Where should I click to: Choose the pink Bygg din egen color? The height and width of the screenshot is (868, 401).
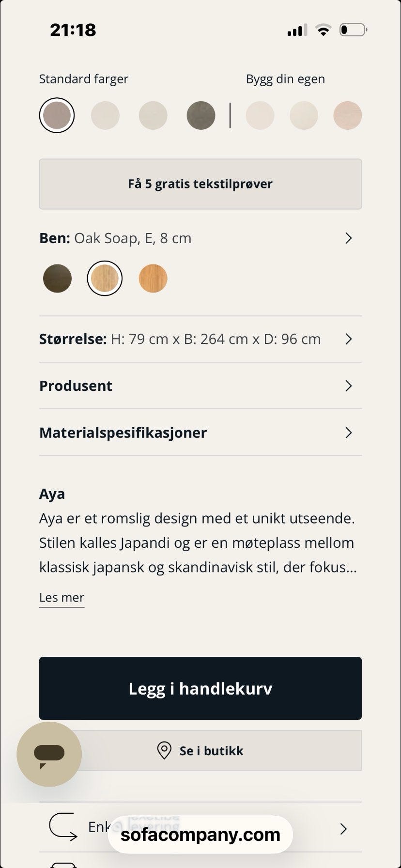(x=347, y=115)
